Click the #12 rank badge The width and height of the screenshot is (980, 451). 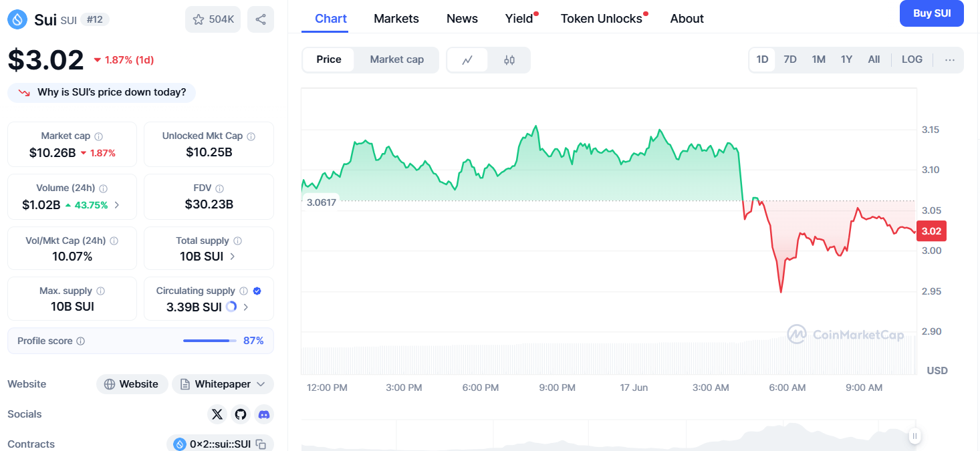tap(95, 19)
